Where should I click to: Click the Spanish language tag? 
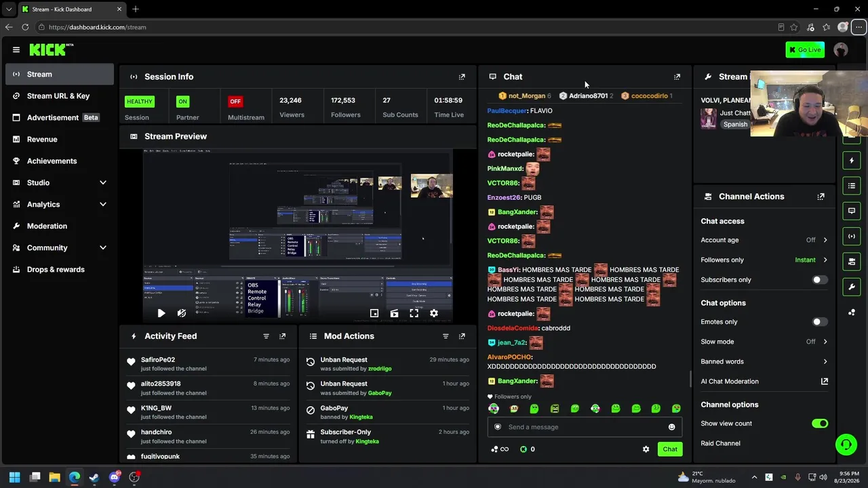coord(735,125)
